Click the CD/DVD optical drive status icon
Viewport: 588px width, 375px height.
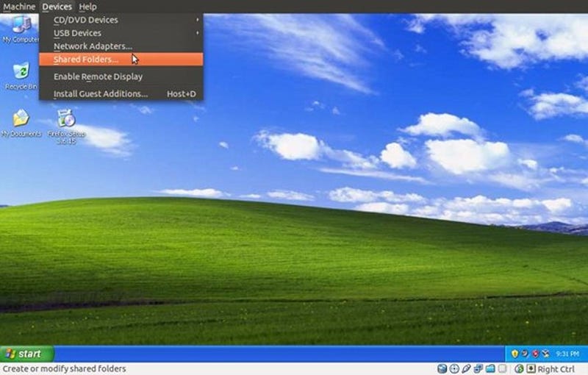tap(454, 368)
